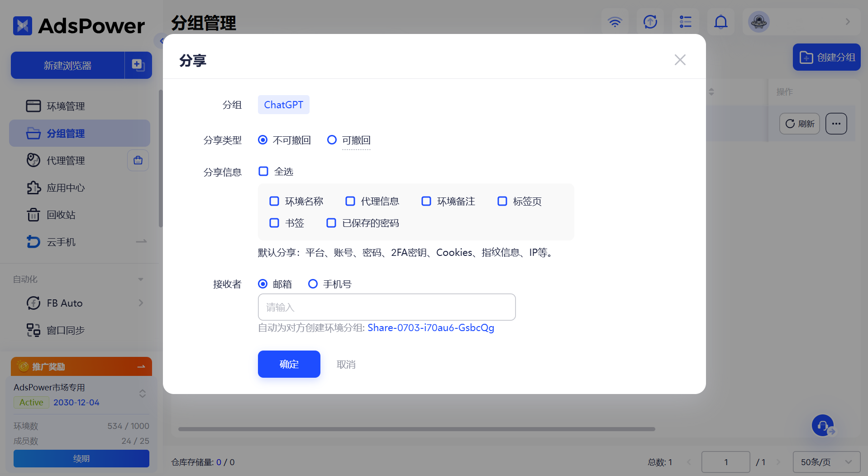Open window sync menu item
The width and height of the screenshot is (868, 476).
click(80, 330)
